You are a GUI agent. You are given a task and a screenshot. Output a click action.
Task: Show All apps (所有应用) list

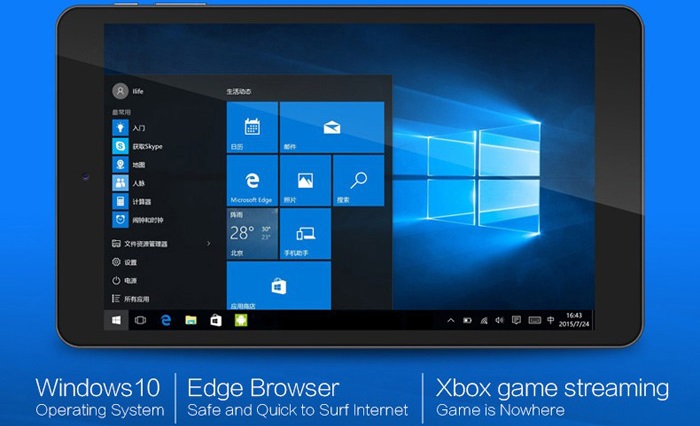click(x=130, y=299)
